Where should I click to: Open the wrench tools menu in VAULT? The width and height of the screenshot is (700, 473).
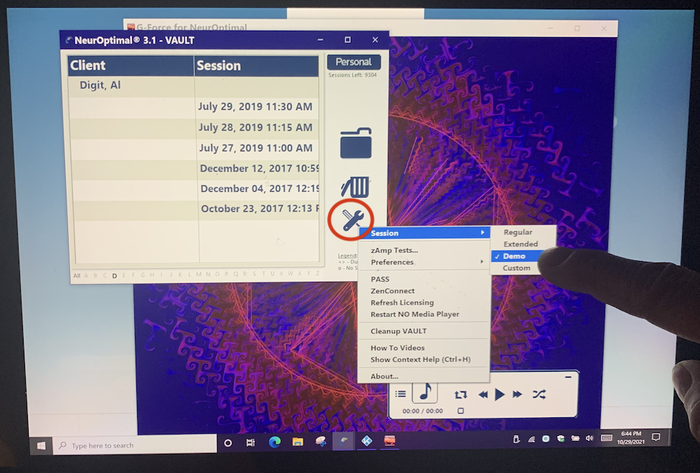(351, 220)
